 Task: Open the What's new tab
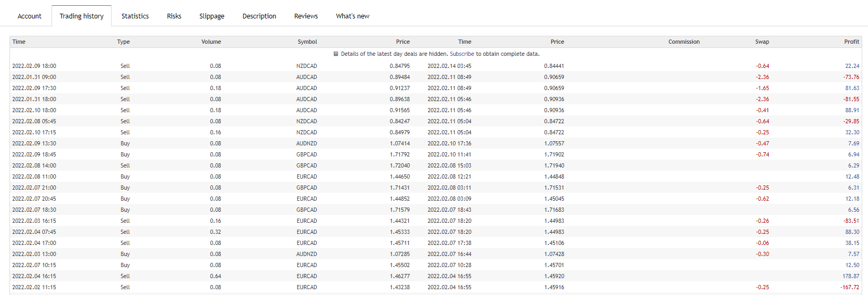[x=352, y=16]
